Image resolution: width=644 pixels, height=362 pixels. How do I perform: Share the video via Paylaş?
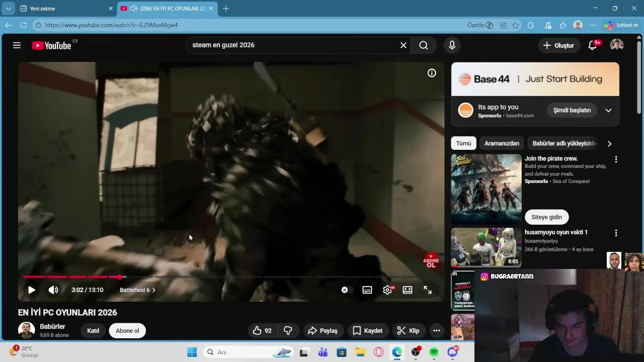[x=323, y=331]
